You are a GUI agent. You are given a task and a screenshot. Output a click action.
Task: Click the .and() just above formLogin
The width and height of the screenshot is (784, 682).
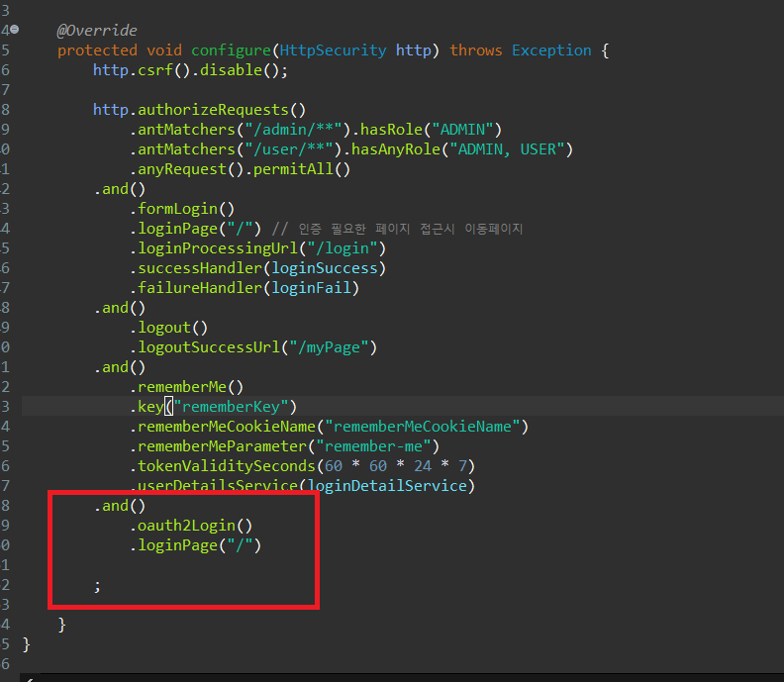(120, 189)
